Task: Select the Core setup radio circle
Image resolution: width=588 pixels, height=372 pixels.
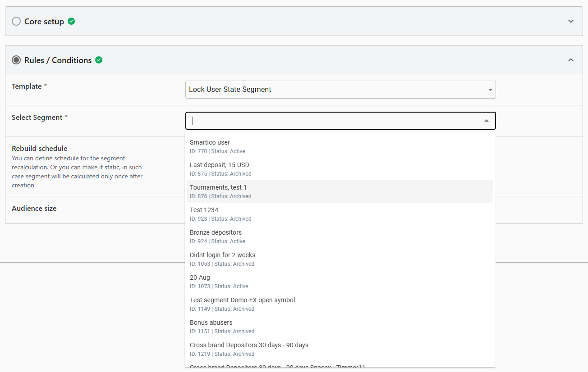Action: coord(16,21)
